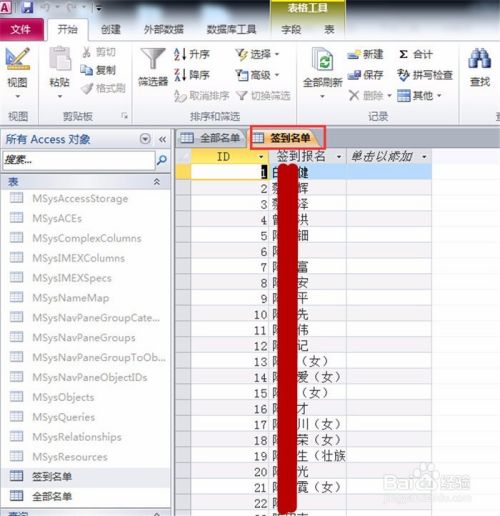Sort ascending with 升序
The width and height of the screenshot is (500, 516).
click(x=192, y=54)
